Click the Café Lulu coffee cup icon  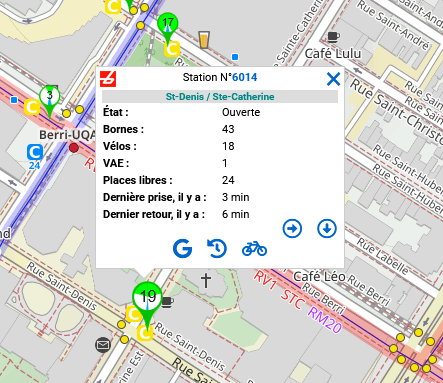tap(333, 36)
